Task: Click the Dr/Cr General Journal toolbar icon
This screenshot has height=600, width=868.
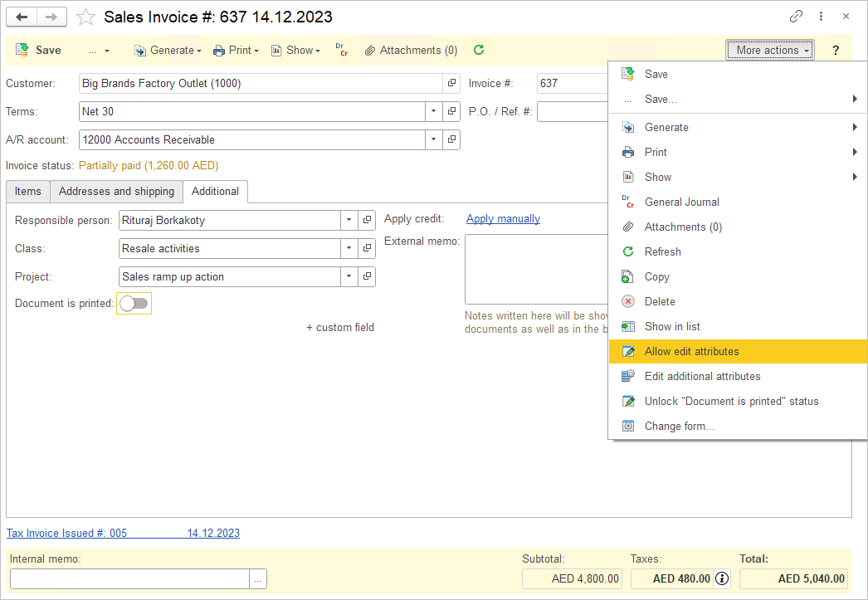Action: 341,51
